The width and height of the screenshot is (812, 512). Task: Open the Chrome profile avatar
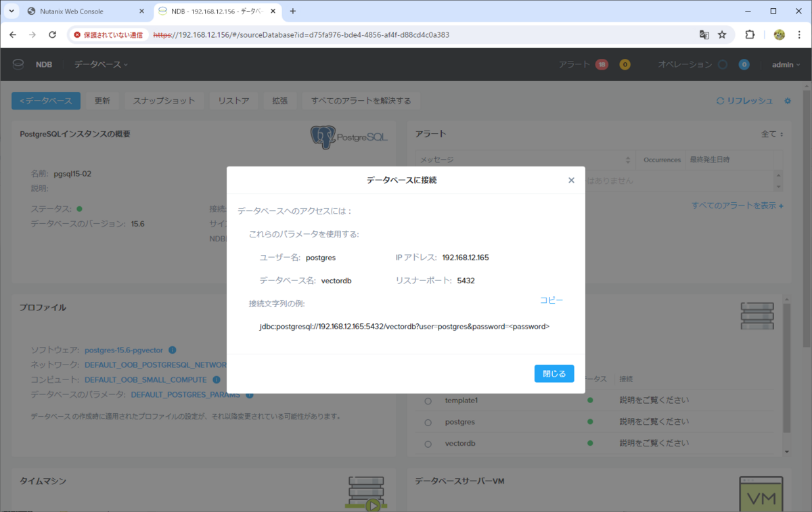tap(779, 34)
